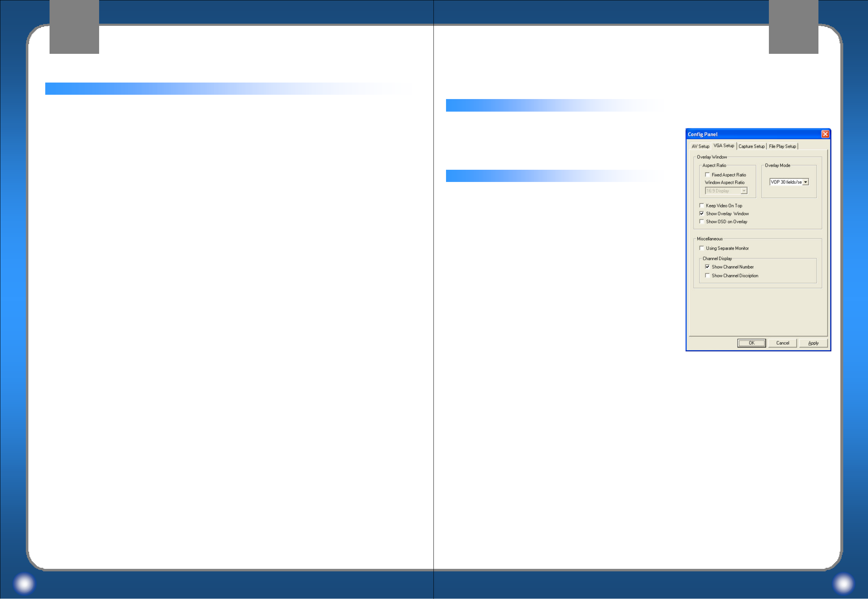Click the OK button

click(x=751, y=343)
